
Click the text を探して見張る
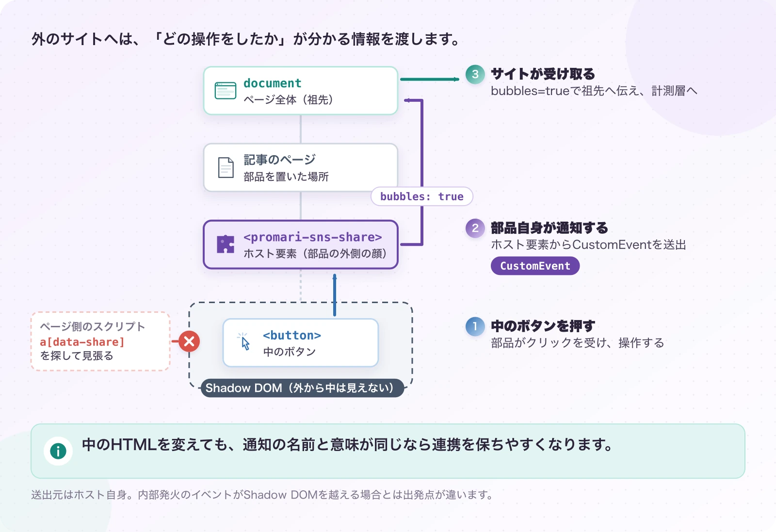77,356
